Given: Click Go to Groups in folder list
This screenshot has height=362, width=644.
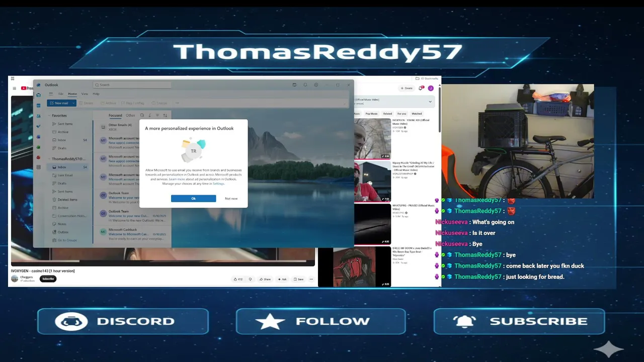Looking at the screenshot, I should [67, 240].
